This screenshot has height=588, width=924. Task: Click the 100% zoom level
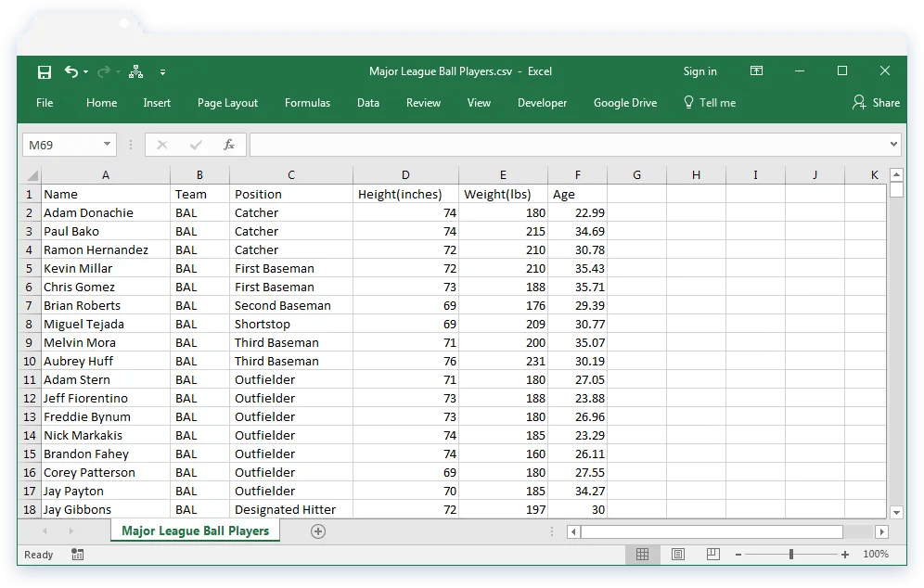876,554
